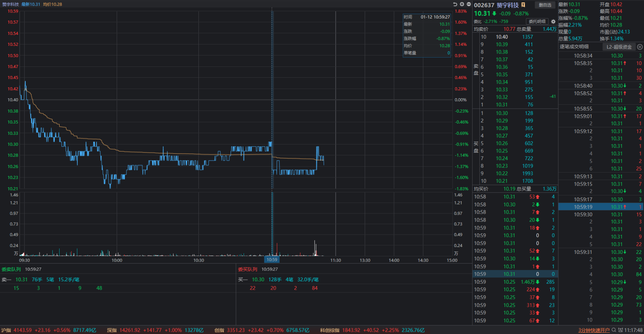Switch to L2-超级资金 tab

619,47
